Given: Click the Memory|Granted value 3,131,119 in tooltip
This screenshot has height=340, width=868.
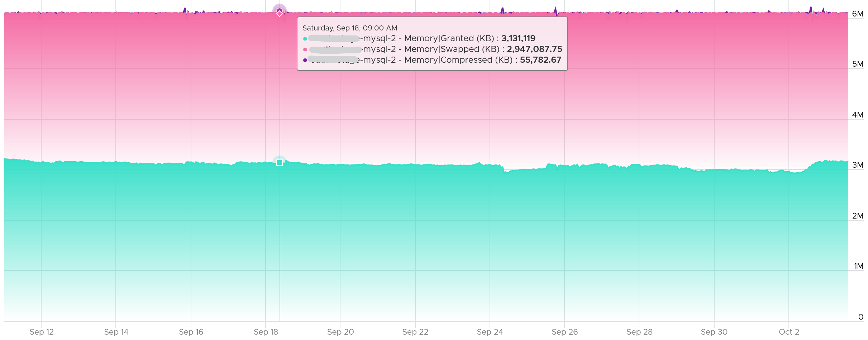Looking at the screenshot, I should (518, 38).
